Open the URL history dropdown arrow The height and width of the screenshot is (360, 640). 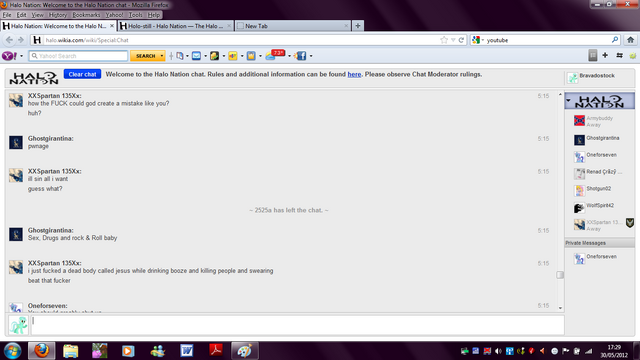pyautogui.click(x=453, y=40)
